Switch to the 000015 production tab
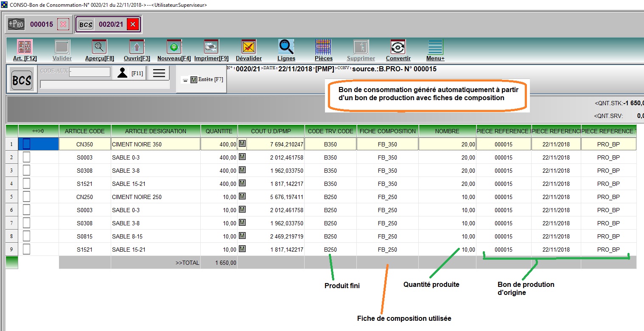The height and width of the screenshot is (331, 644). pyautogui.click(x=41, y=25)
